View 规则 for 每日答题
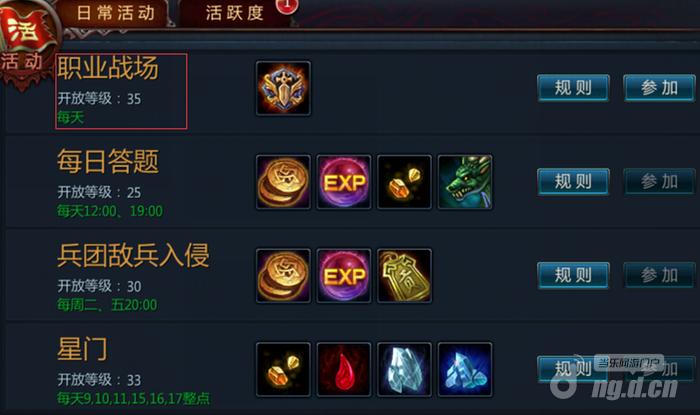 [573, 182]
